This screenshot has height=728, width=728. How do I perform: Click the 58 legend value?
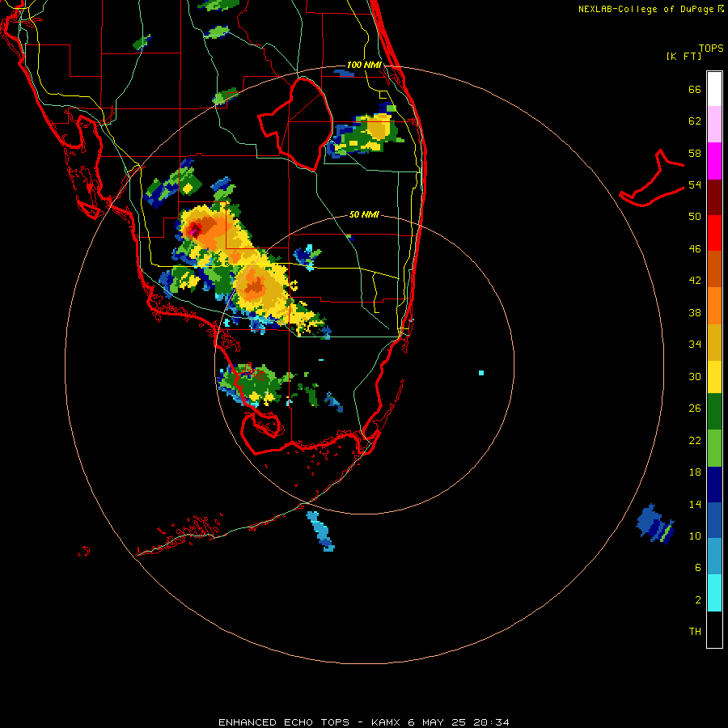695,153
